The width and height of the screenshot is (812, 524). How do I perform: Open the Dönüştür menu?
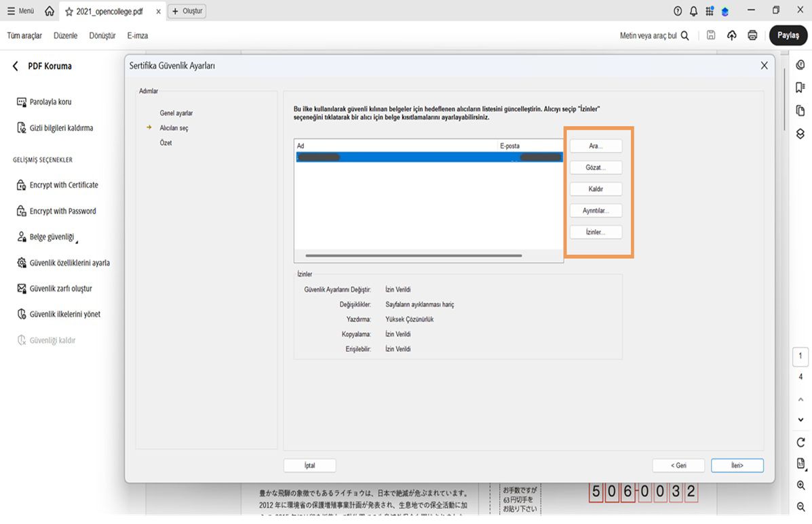tap(102, 36)
